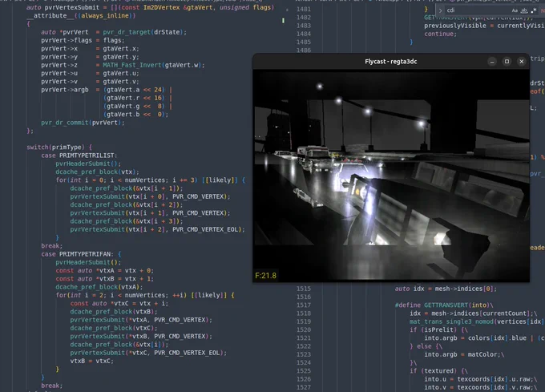
Task: Click line number 1481 in right editor
Action: [304, 9]
